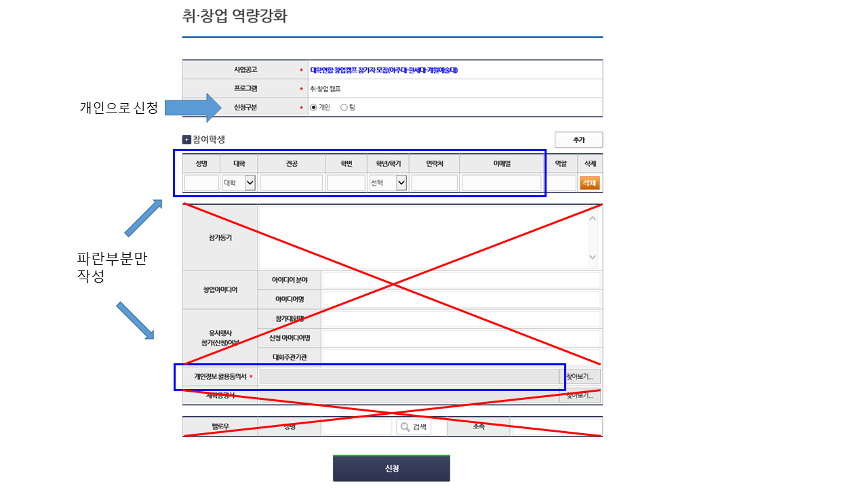Click 찾아보기 for 개인정보 활용동의서
This screenshot has height=488, width=868.
pos(580,377)
